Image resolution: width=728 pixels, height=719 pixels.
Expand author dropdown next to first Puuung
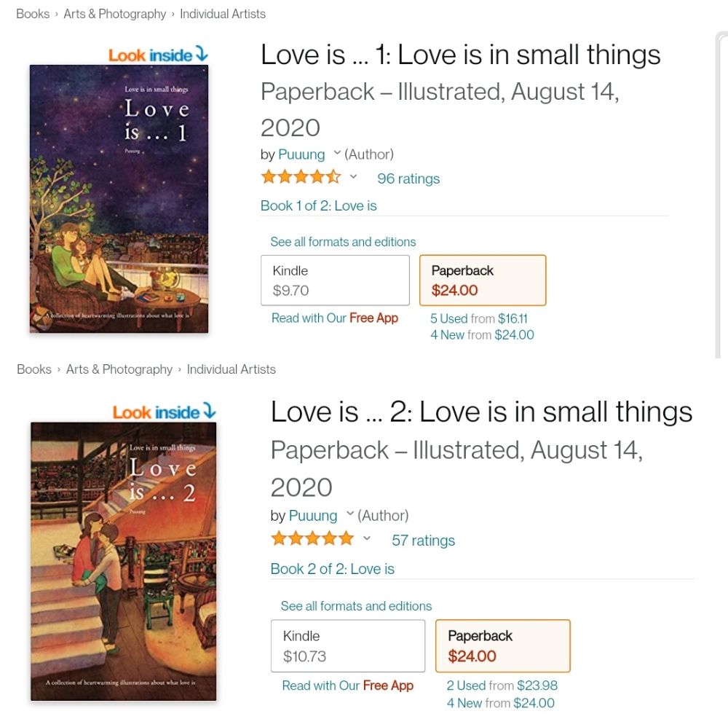337,153
